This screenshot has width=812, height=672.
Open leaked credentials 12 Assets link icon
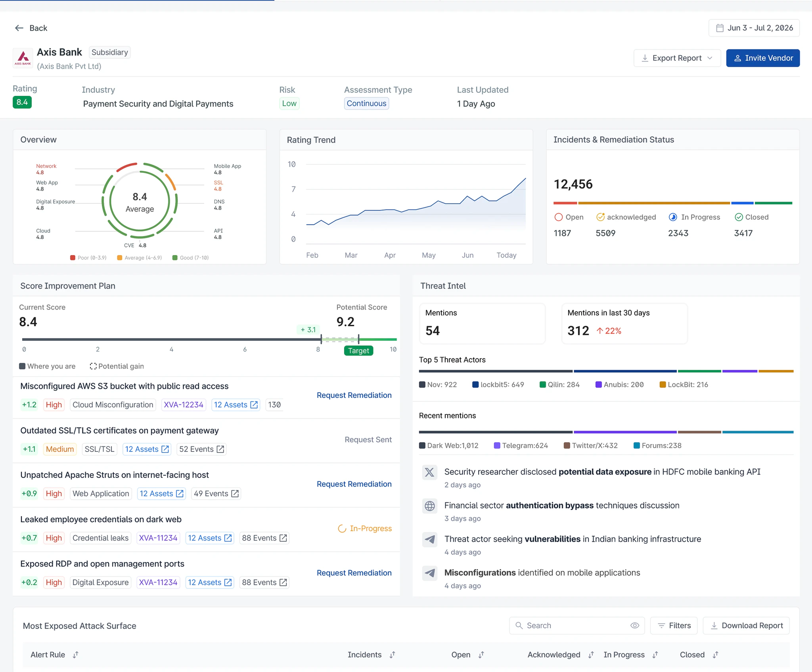coord(228,538)
